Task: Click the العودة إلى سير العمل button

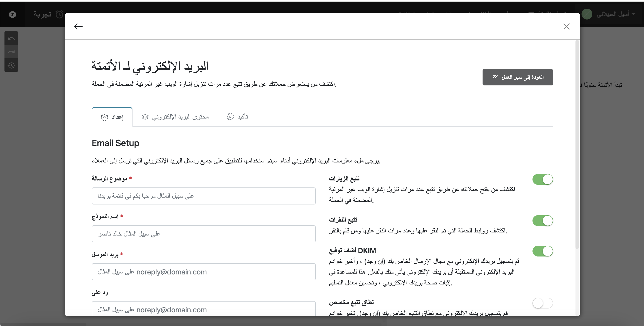Action: [517, 77]
